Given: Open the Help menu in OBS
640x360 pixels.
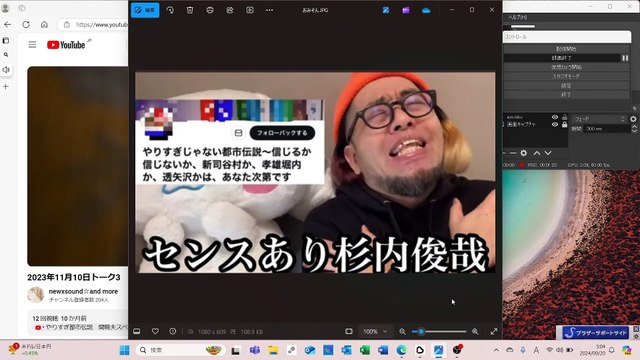Looking at the screenshot, I should pyautogui.click(x=518, y=17).
